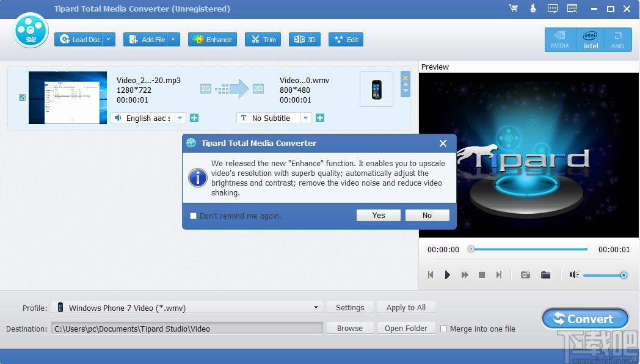Expand the Add File dropdown arrow

coord(173,40)
